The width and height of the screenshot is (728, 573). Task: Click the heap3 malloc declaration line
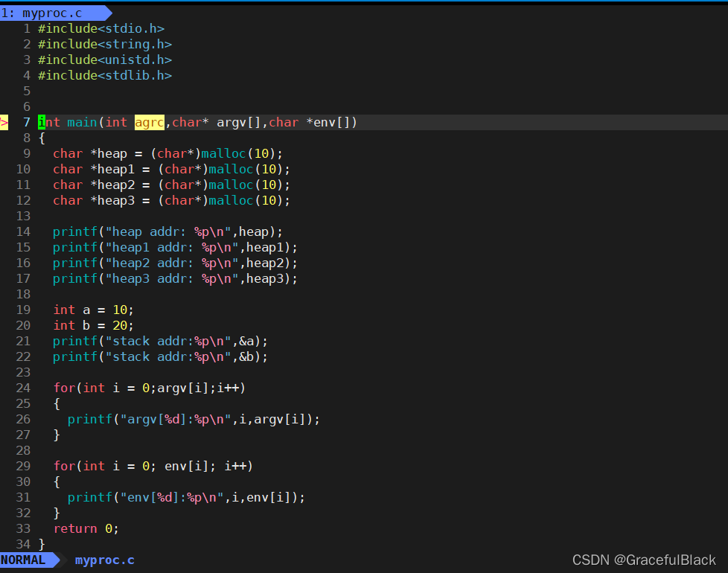171,200
